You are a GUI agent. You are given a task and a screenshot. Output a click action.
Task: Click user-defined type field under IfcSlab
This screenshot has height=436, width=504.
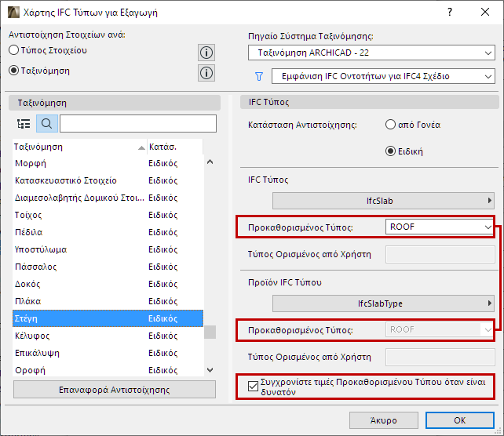point(440,255)
